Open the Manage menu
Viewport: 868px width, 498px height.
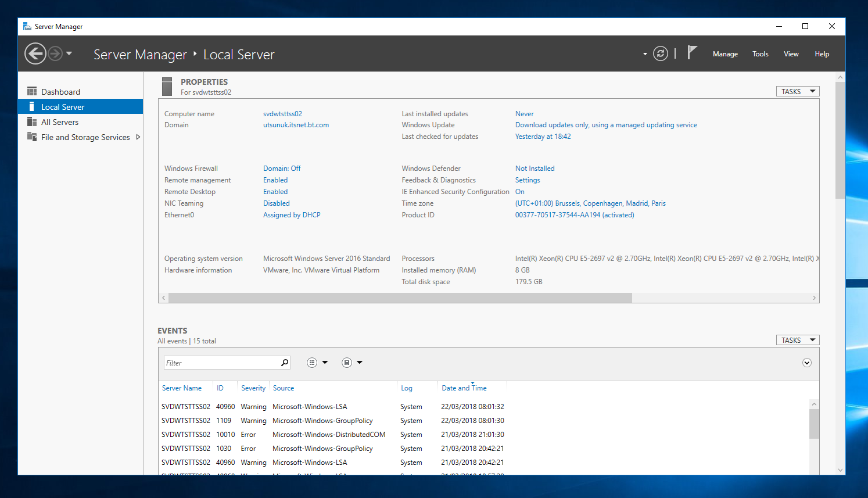click(725, 54)
